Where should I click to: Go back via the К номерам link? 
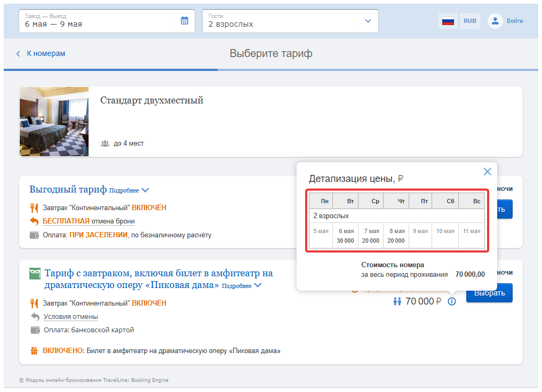(46, 53)
